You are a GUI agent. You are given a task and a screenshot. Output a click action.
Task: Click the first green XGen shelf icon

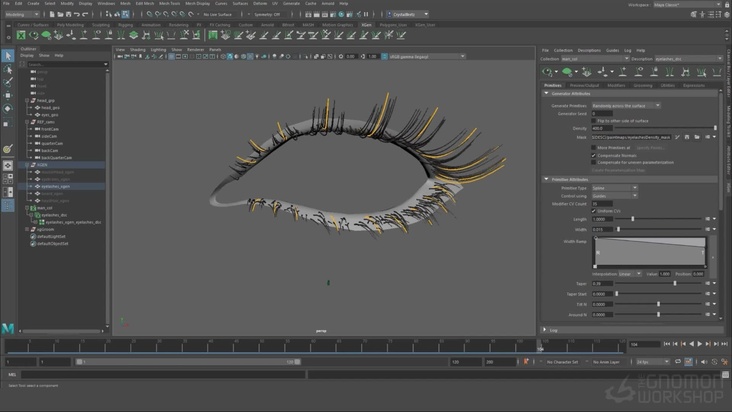pyautogui.click(x=21, y=36)
